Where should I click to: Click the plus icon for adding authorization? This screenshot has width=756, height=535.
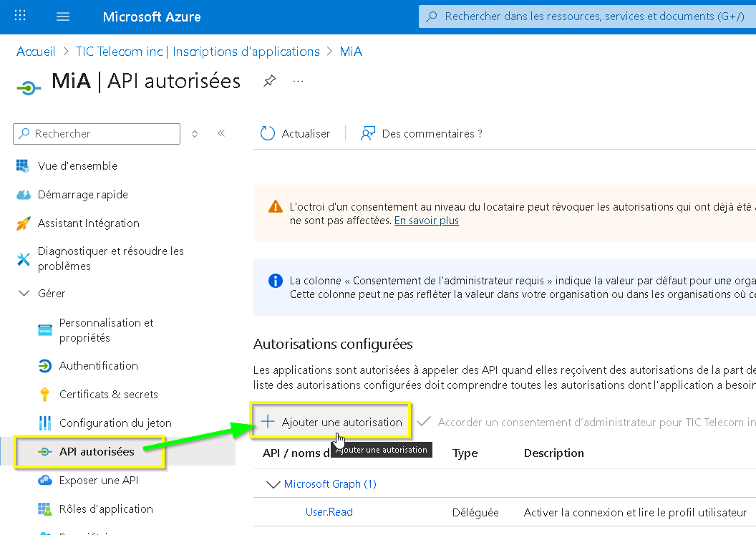pos(268,422)
